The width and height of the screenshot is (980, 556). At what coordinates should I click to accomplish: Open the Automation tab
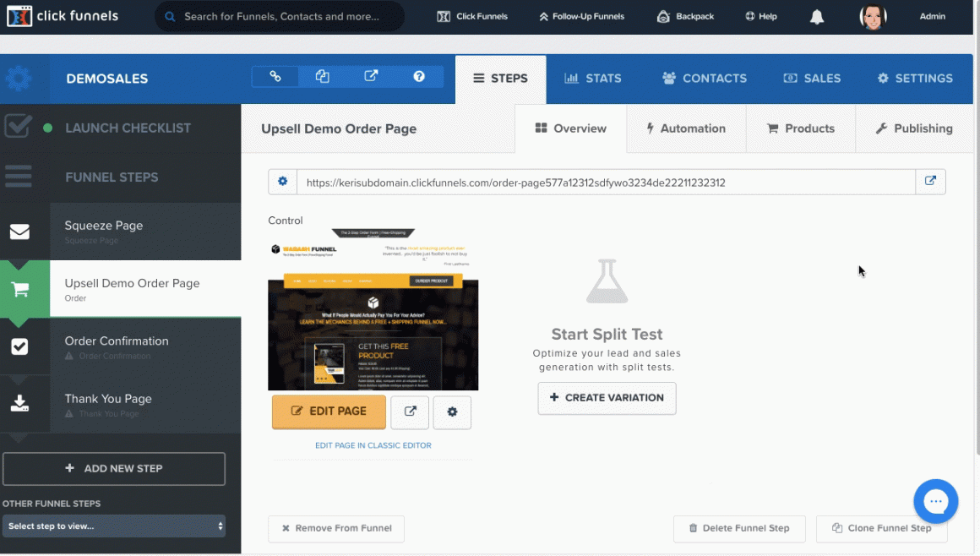(x=685, y=128)
